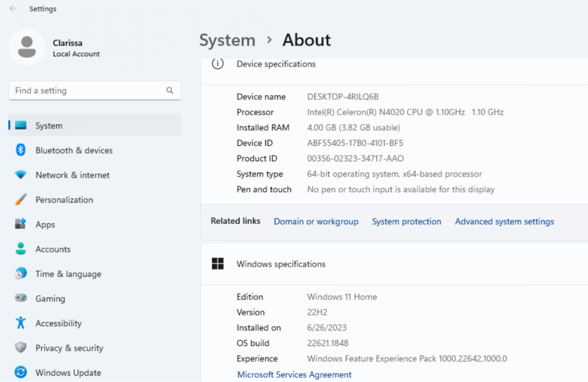Go to Network & internet settings
The height and width of the screenshot is (382, 588).
click(x=95, y=175)
